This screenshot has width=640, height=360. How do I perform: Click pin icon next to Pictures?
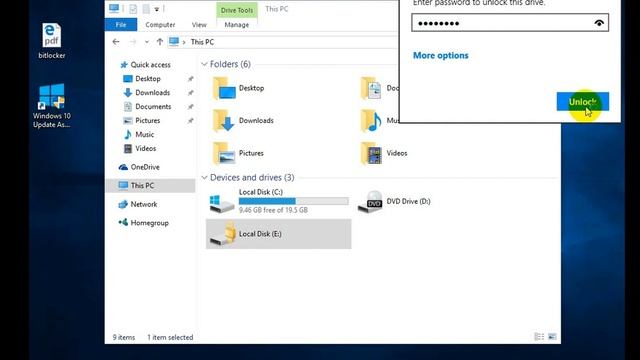pyautogui.click(x=190, y=120)
